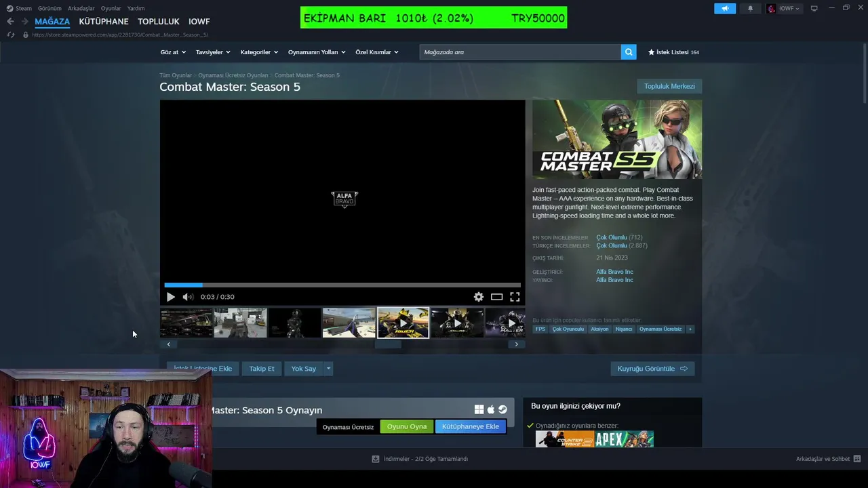
Task: Click Kuyruğu Görüntüle button
Action: point(652,369)
